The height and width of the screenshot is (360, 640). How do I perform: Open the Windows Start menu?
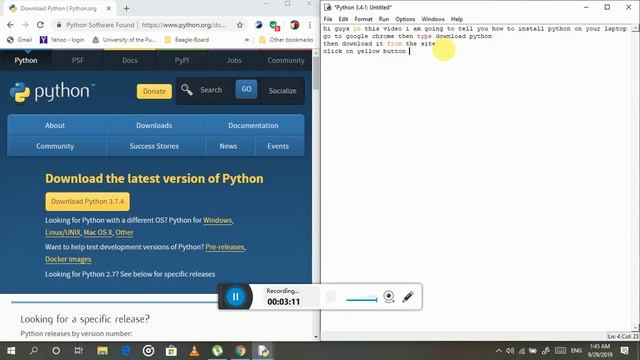click(11, 351)
